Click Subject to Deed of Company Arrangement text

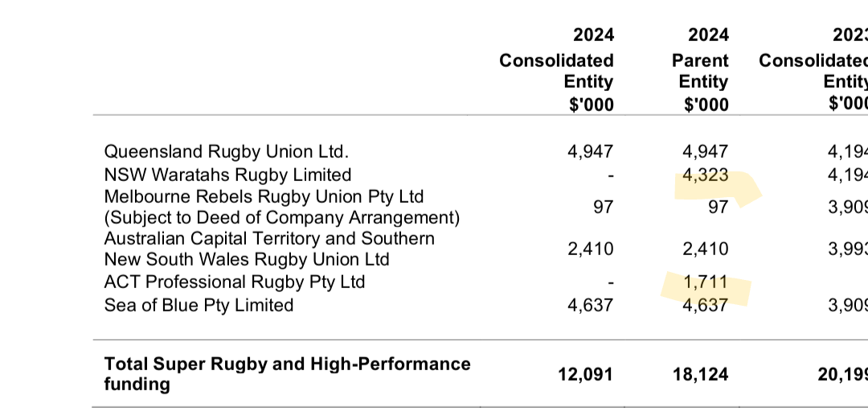click(282, 218)
